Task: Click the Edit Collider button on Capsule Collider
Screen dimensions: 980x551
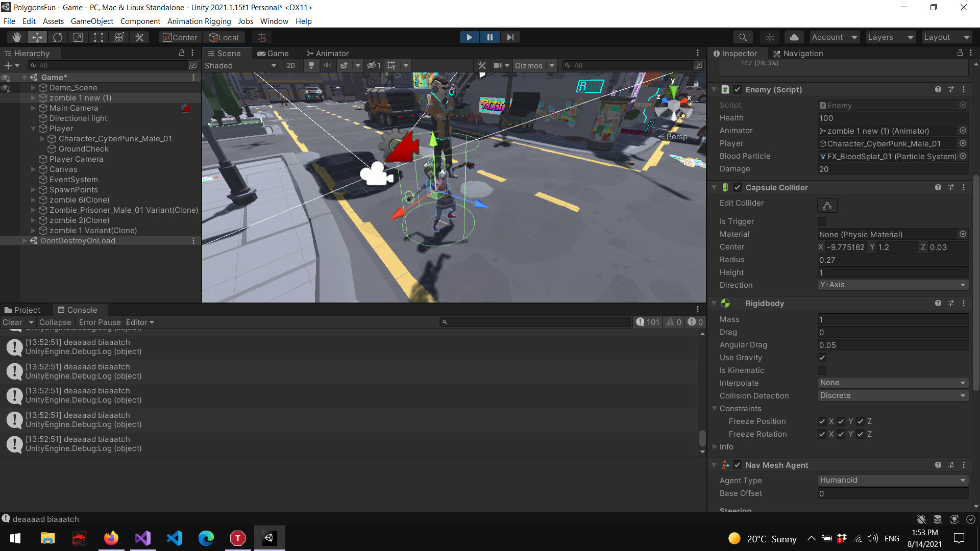Action: click(827, 206)
